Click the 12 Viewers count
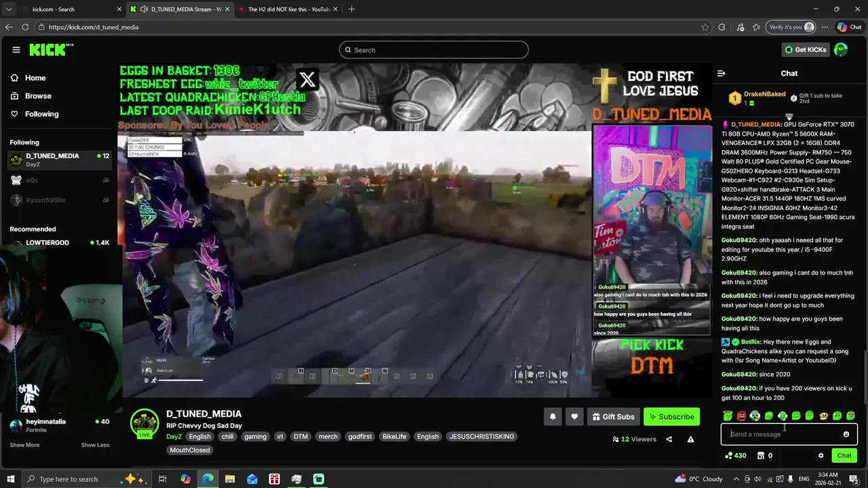868x488 pixels. click(634, 439)
